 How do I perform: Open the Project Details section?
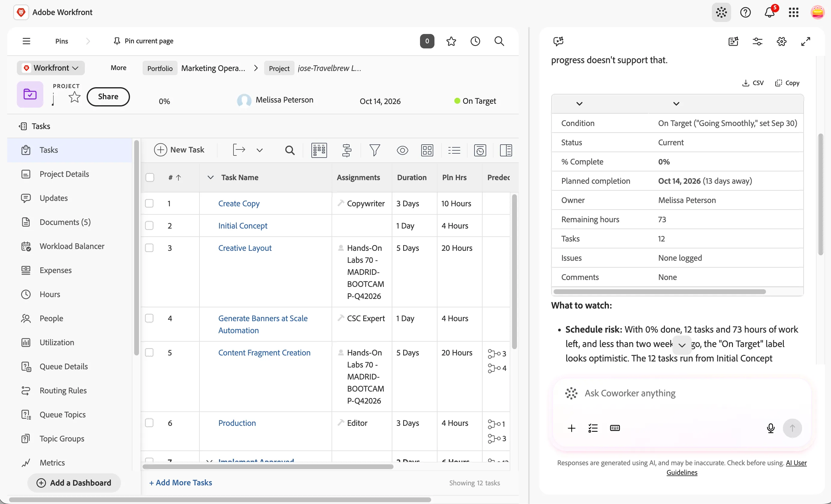click(64, 174)
